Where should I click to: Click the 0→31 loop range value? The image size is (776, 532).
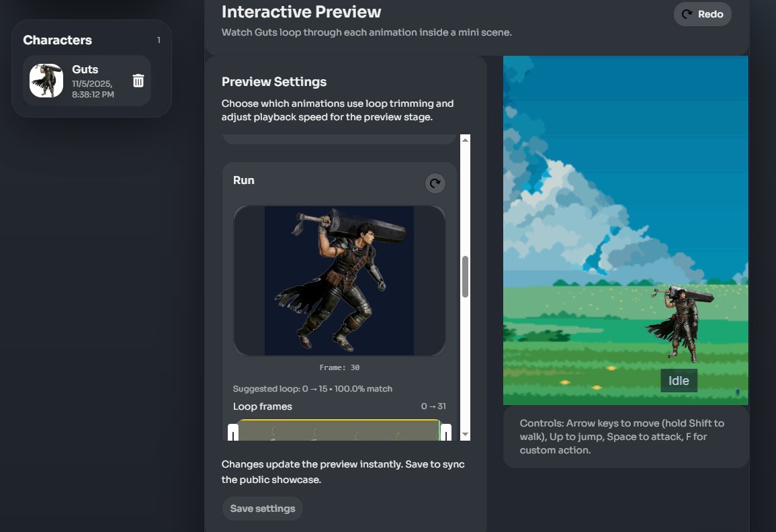pos(433,406)
